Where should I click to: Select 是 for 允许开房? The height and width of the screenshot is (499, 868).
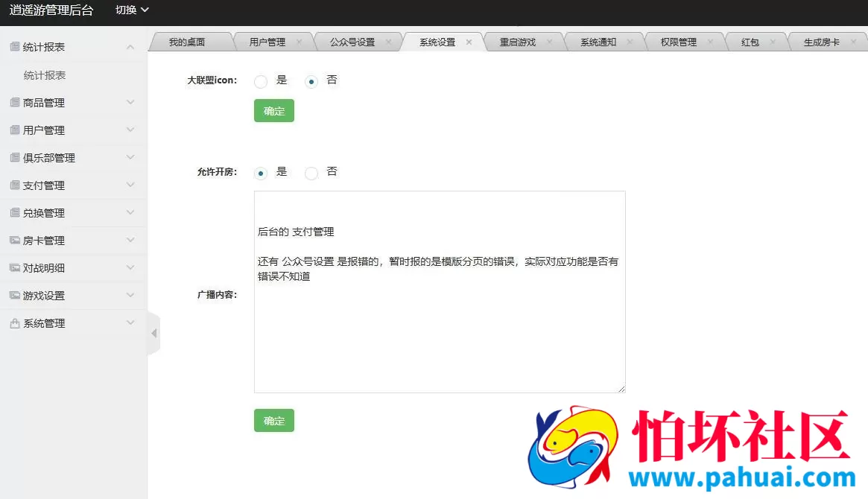[261, 173]
